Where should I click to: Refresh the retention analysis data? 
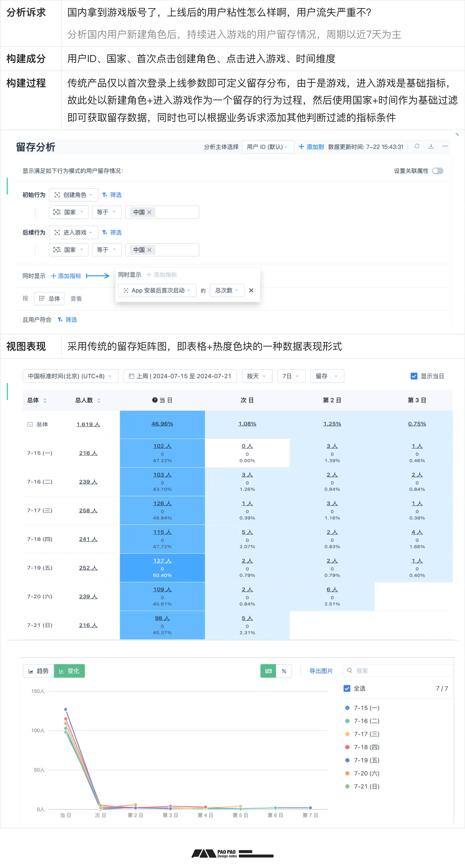click(x=417, y=147)
